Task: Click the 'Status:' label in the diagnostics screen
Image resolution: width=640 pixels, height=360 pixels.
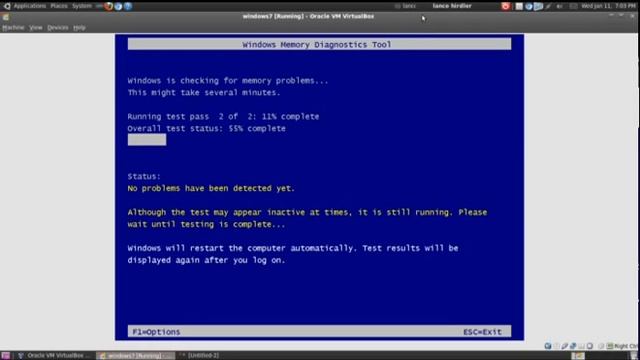Action: click(144, 176)
